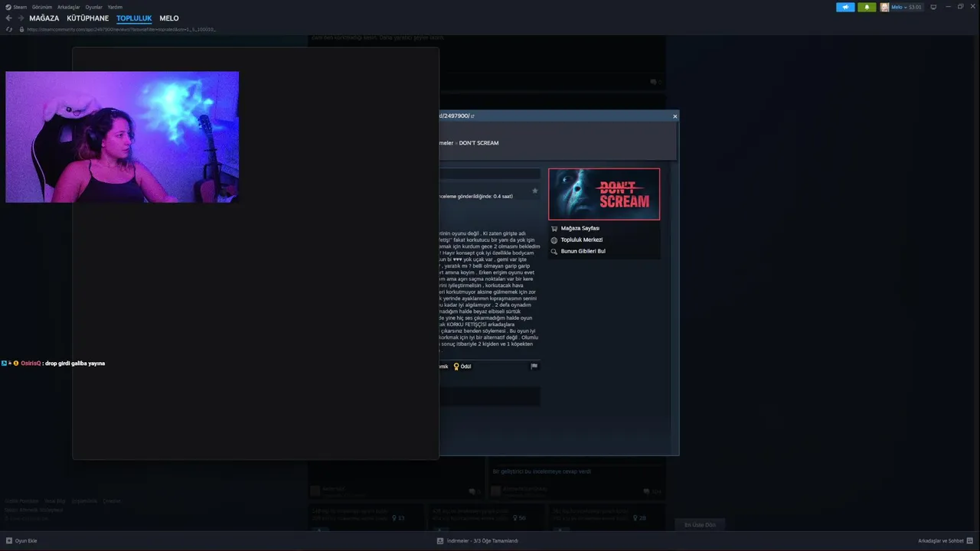Image resolution: width=980 pixels, height=551 pixels.
Task: Go to the KÜTÜPHANE tab
Action: 87,18
